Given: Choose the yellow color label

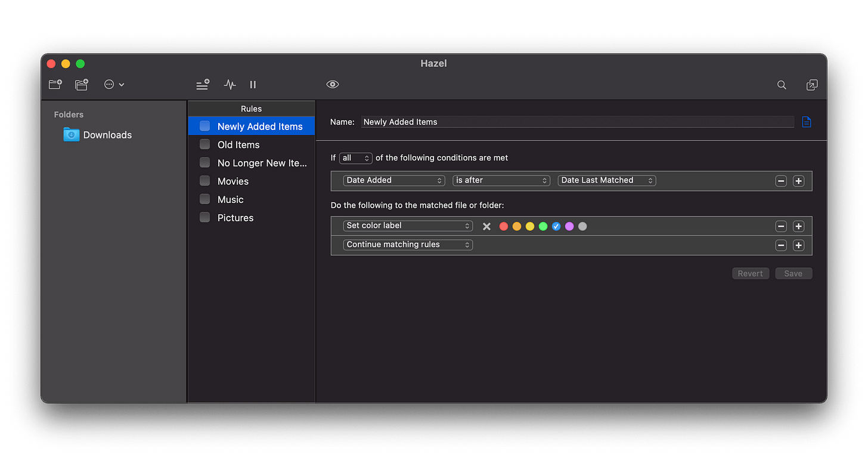Looking at the screenshot, I should pos(530,226).
